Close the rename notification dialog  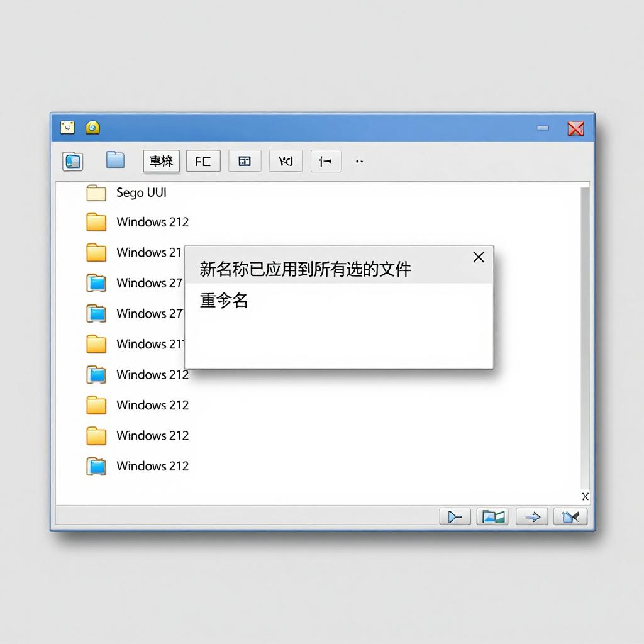coord(479,257)
